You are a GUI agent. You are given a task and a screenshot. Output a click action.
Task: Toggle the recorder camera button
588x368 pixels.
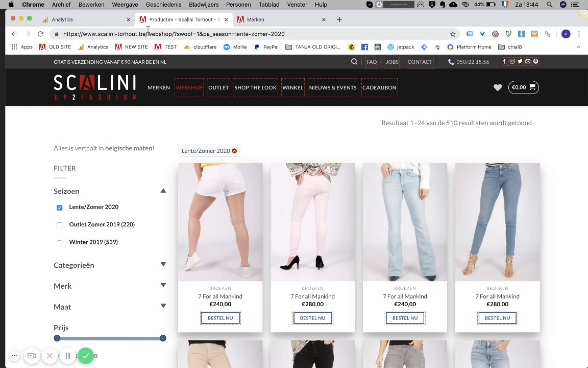[32, 356]
